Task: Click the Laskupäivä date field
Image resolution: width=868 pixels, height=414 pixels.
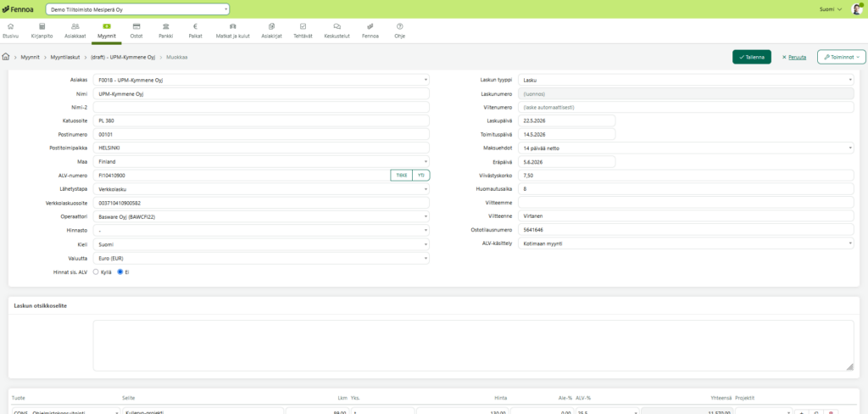Action: tap(567, 120)
